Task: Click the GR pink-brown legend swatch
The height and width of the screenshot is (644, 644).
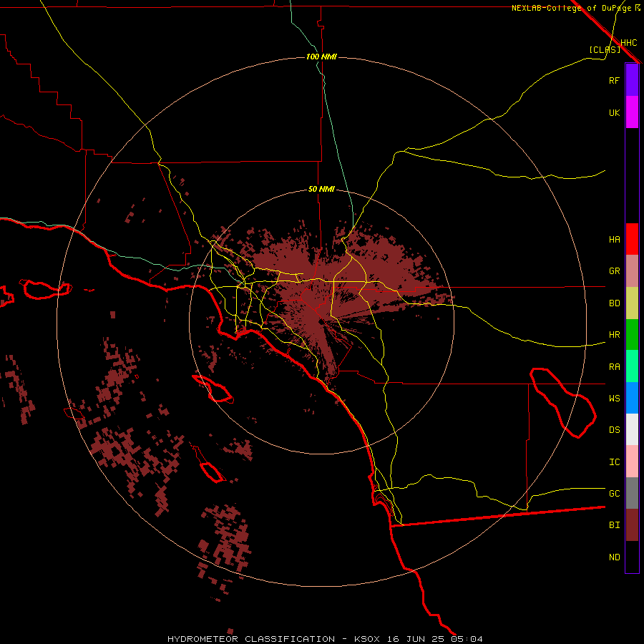Action: point(632,270)
